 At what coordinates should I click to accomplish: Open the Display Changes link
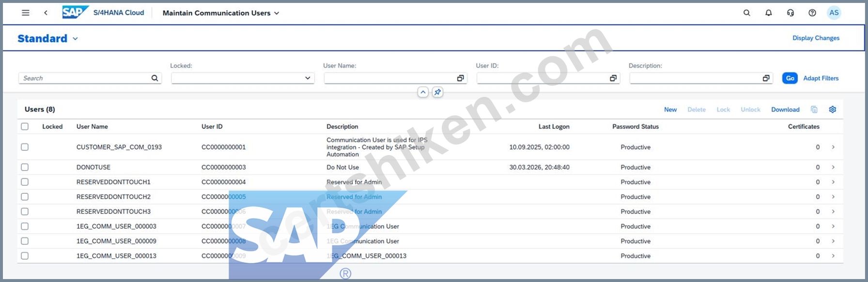816,38
